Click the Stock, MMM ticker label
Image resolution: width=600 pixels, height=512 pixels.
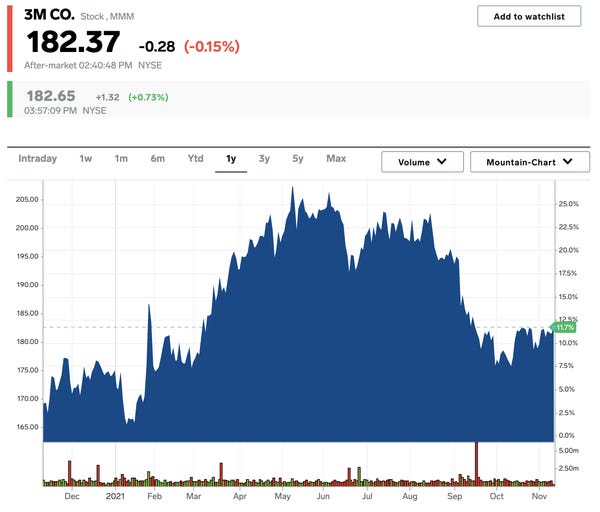click(x=107, y=16)
